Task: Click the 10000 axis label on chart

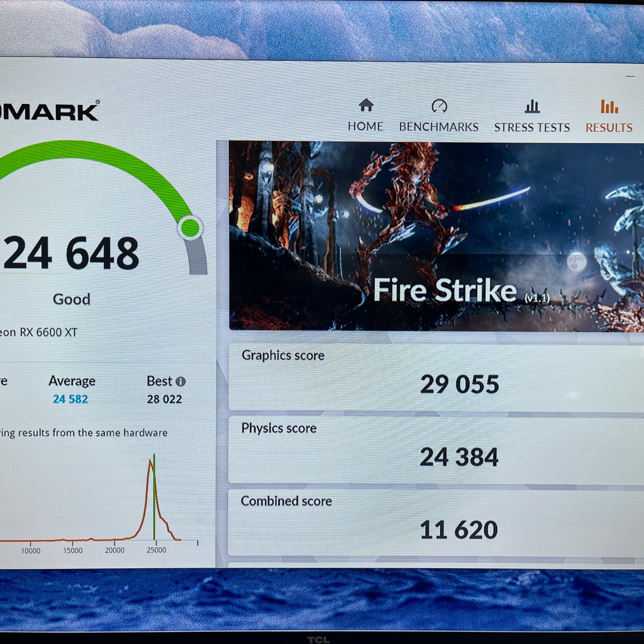Action: [x=31, y=551]
